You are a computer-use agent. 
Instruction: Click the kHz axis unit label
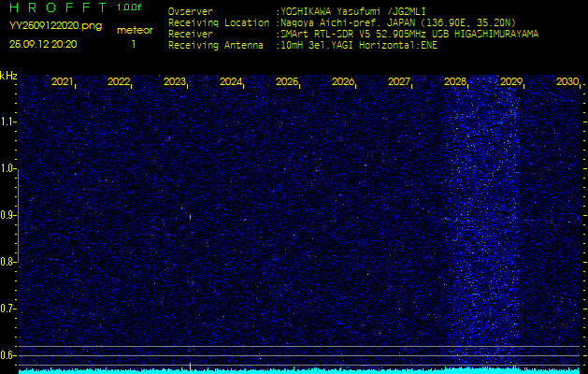[8, 76]
